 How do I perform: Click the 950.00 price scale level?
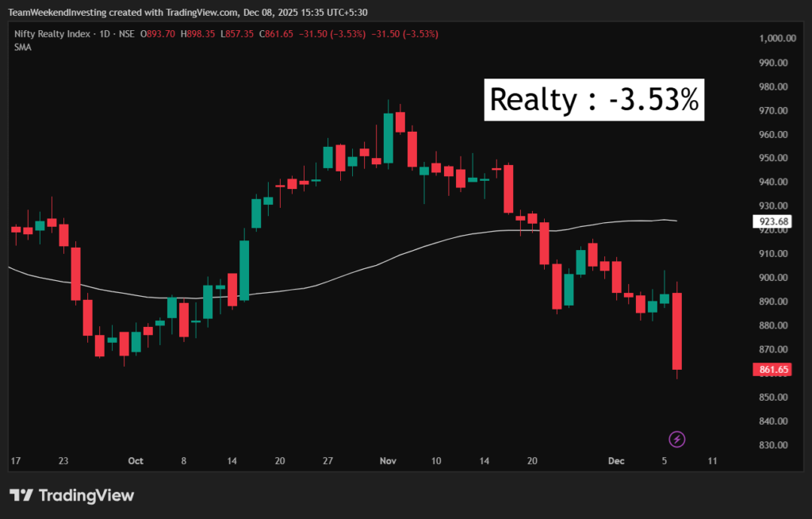click(773, 158)
